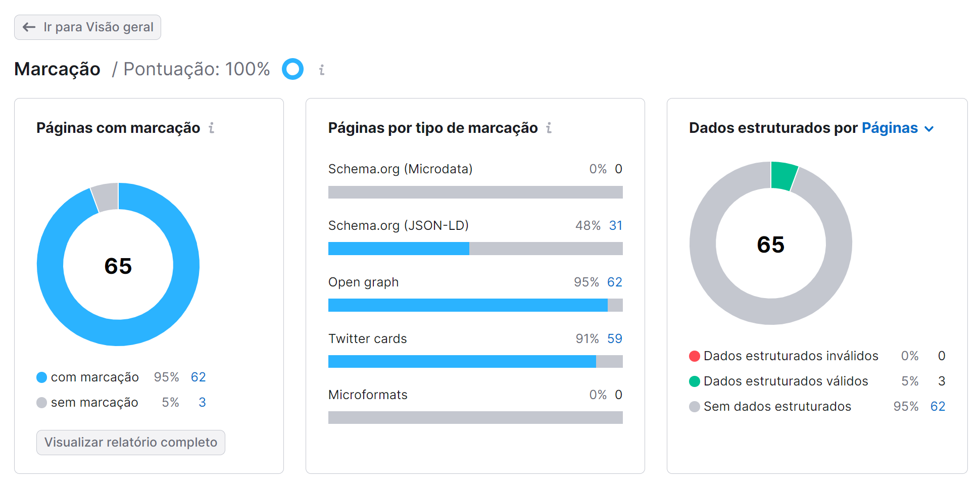Click the Open graph progress bar
980x486 pixels.
pyautogui.click(x=475, y=305)
